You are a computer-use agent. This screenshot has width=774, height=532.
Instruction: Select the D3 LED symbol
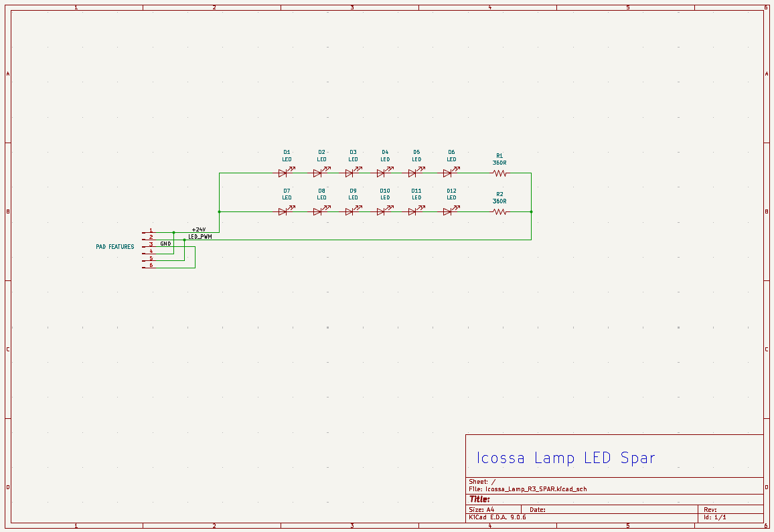(x=350, y=173)
